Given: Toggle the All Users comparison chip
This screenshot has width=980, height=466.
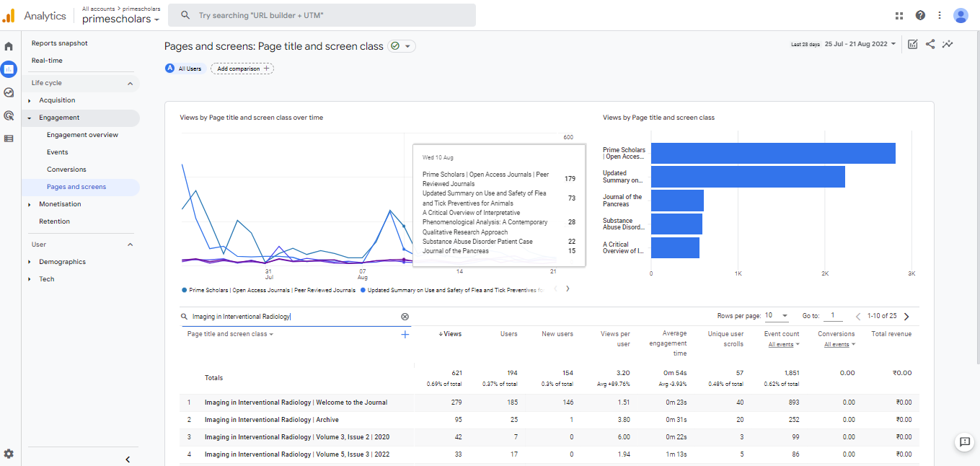Looking at the screenshot, I should tap(184, 69).
